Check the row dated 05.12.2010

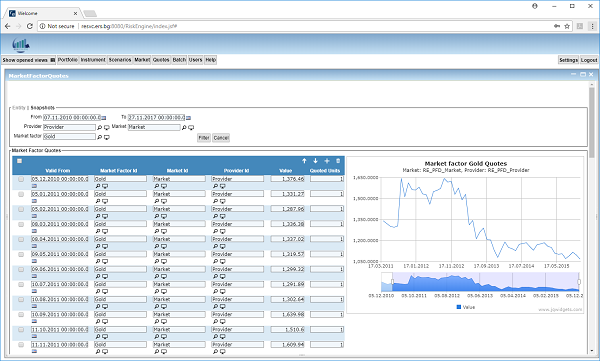(21, 179)
